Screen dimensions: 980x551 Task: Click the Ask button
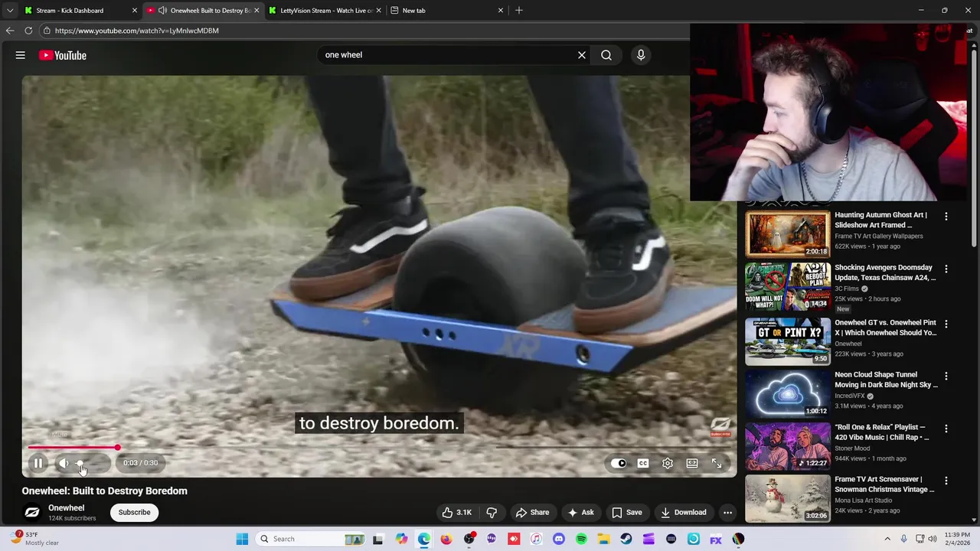[x=580, y=512]
